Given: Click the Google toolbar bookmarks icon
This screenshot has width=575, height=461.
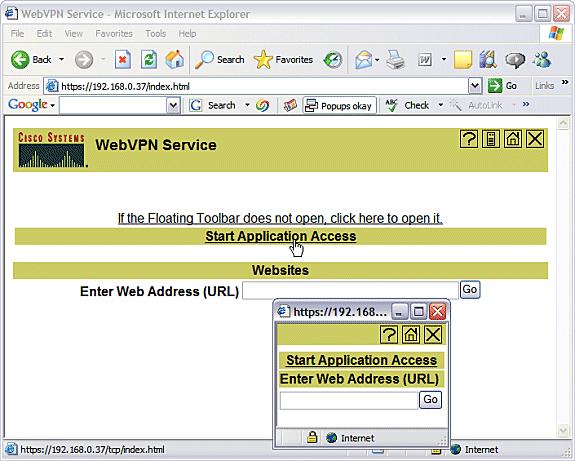Looking at the screenshot, I should coord(290,106).
